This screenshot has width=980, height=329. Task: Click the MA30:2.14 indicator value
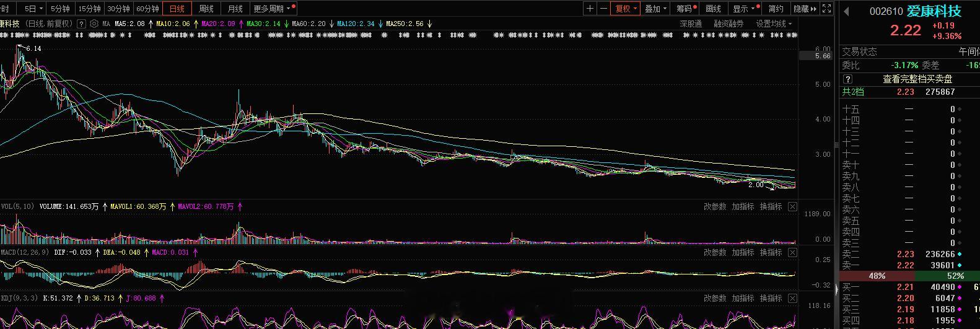pyautogui.click(x=263, y=24)
